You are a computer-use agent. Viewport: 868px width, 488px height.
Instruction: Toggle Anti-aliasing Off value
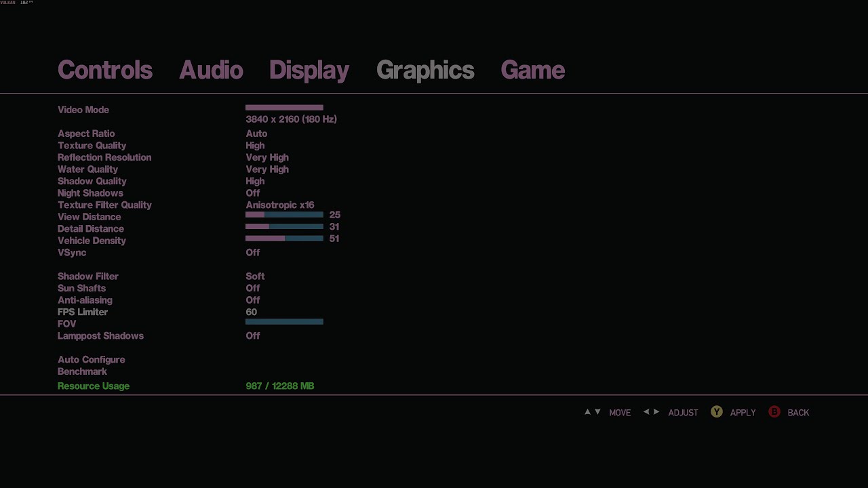253,300
